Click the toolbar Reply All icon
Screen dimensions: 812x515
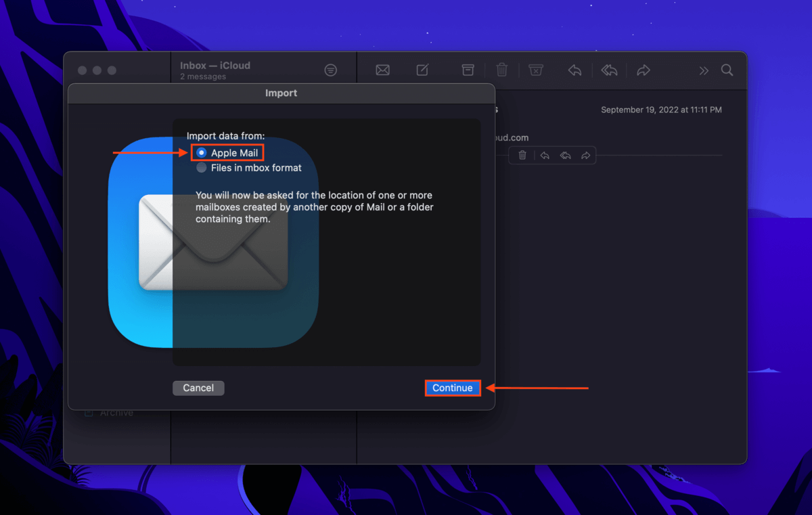click(x=609, y=70)
